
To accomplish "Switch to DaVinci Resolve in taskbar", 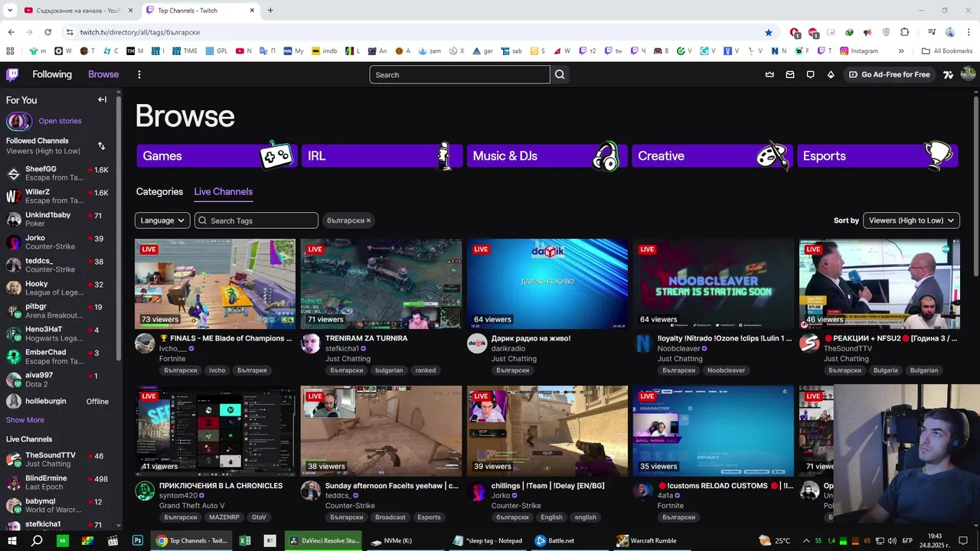I will tap(324, 540).
